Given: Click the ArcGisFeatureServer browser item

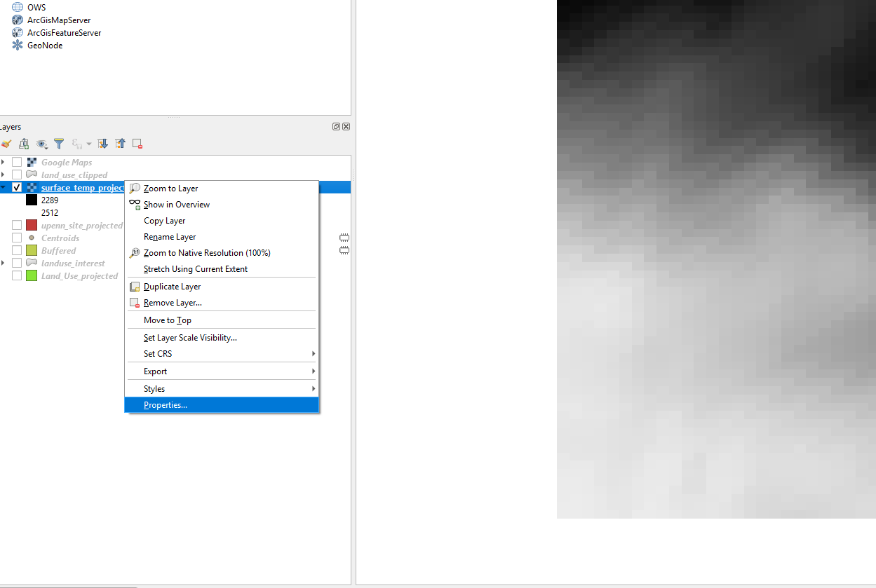Looking at the screenshot, I should [64, 33].
